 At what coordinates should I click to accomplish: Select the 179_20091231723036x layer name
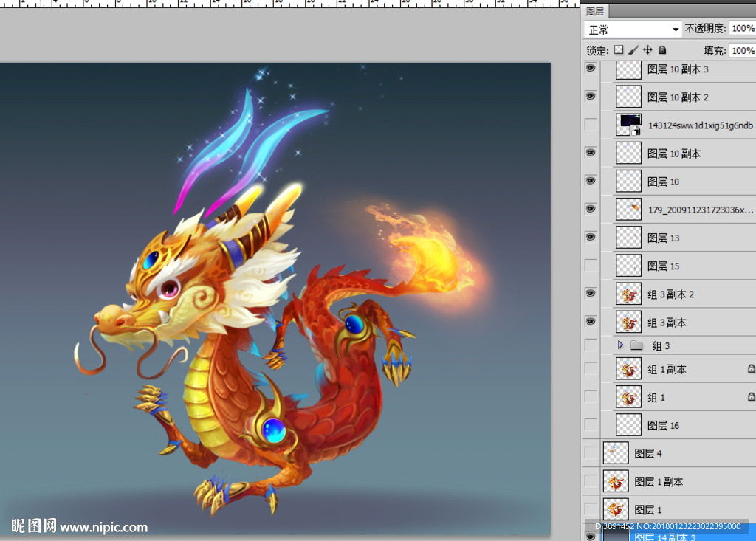coord(700,210)
